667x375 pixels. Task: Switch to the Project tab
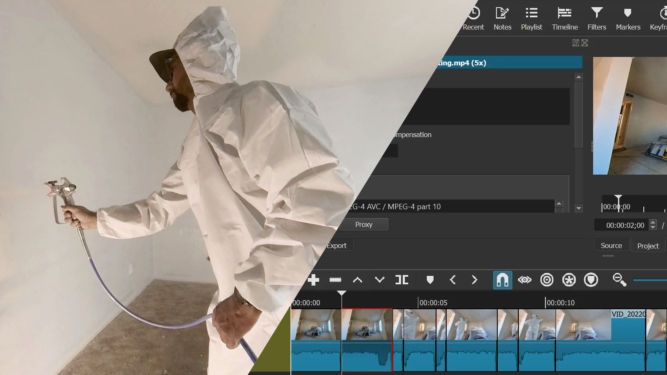coord(648,246)
